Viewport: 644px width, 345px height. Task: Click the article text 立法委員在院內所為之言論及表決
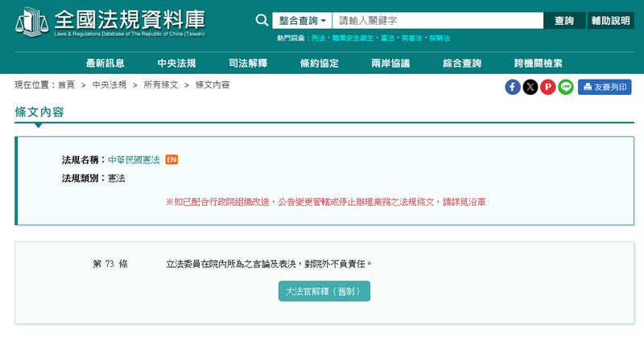pyautogui.click(x=231, y=264)
